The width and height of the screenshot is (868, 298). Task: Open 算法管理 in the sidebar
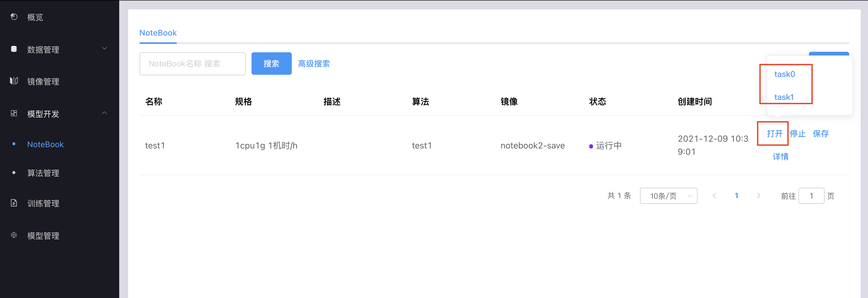(x=43, y=173)
